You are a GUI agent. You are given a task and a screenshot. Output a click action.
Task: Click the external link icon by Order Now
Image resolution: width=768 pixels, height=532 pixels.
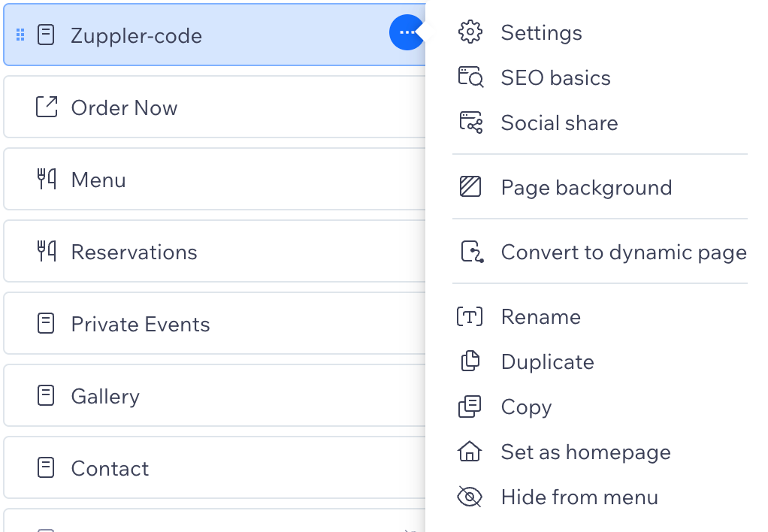pos(47,107)
